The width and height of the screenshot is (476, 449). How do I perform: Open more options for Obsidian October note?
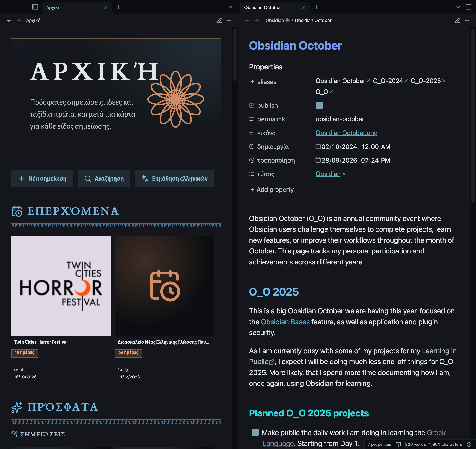467,20
